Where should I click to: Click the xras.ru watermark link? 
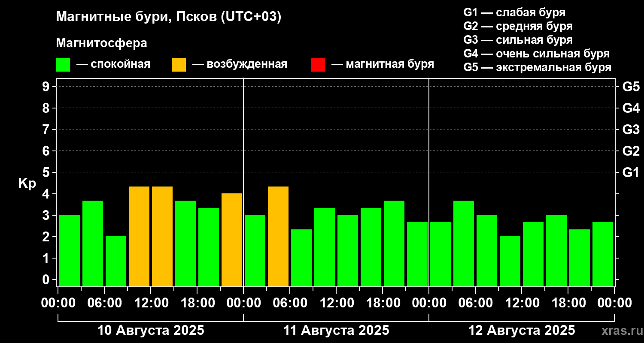click(x=619, y=331)
